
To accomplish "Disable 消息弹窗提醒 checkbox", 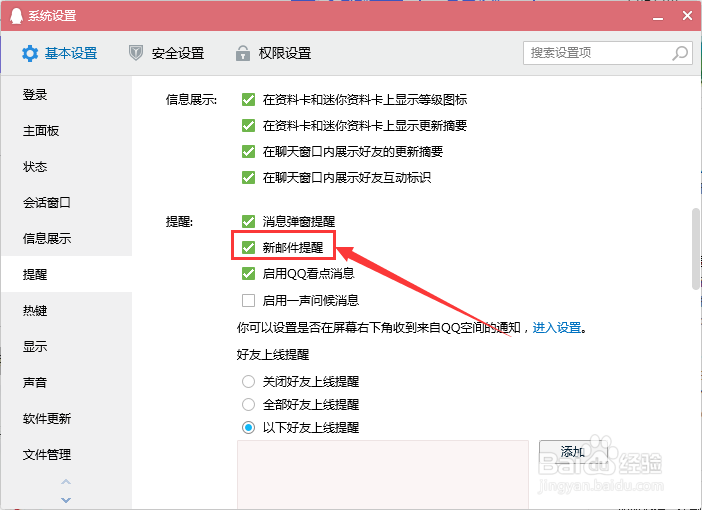I will click(248, 221).
